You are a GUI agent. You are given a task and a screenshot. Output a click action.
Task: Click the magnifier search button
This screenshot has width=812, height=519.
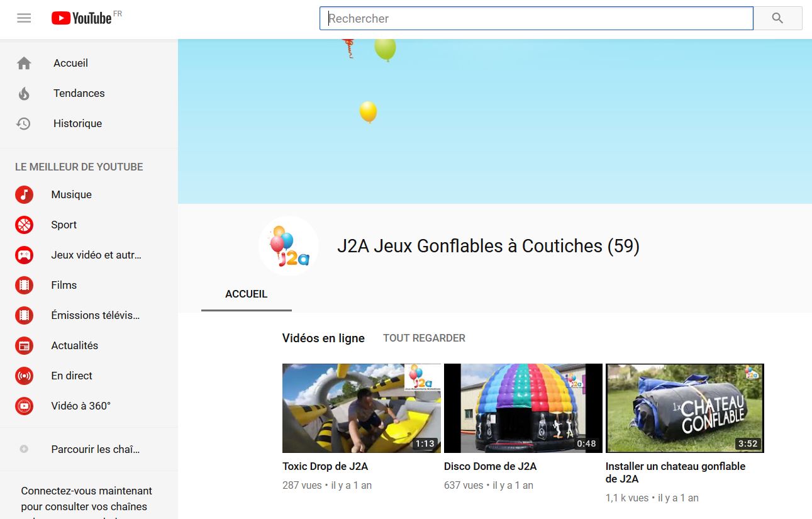coord(777,18)
